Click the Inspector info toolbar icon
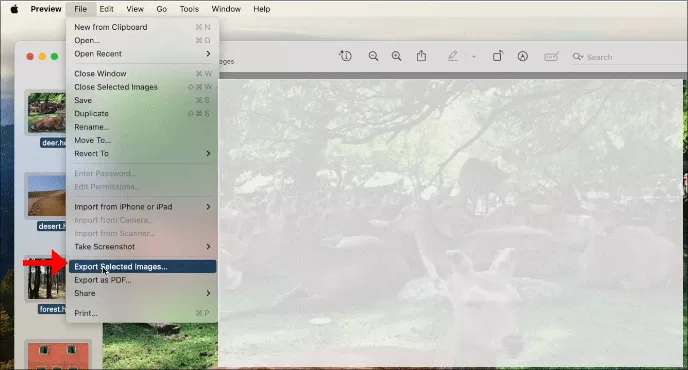The height and width of the screenshot is (370, 688). click(345, 56)
